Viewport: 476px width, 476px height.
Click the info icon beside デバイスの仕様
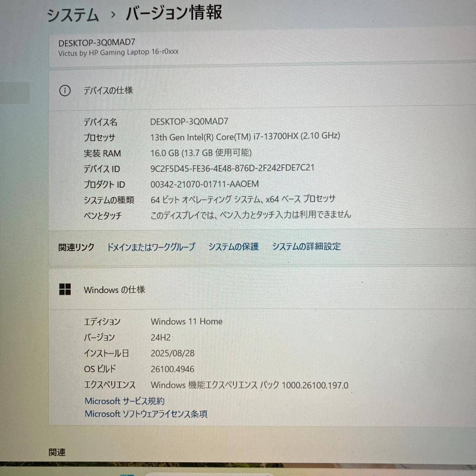pos(65,91)
